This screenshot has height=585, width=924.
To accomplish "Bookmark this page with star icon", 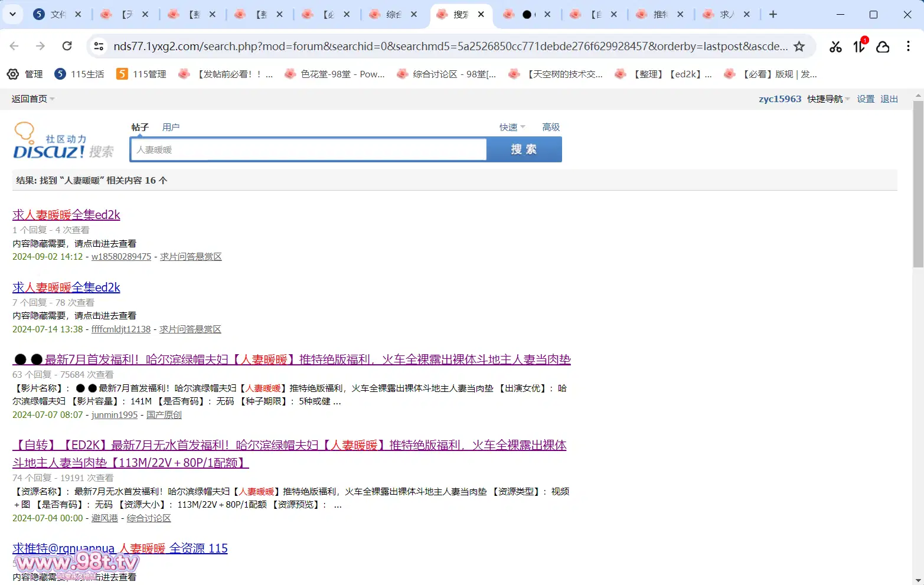I will 799,46.
